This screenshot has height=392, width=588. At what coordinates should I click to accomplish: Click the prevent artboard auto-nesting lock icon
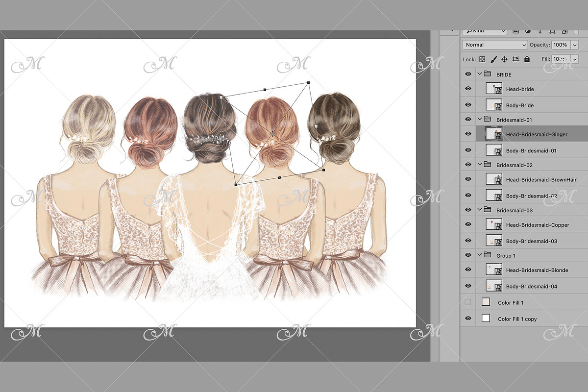515,59
